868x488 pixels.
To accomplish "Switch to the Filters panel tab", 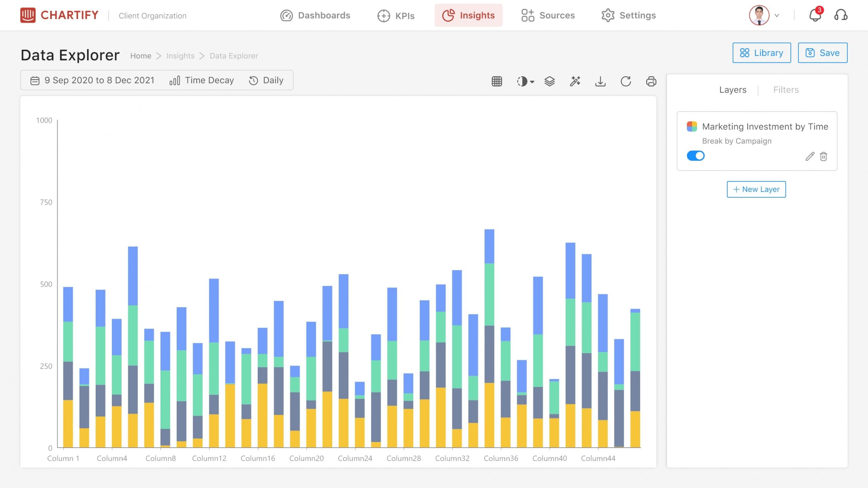I will (786, 90).
